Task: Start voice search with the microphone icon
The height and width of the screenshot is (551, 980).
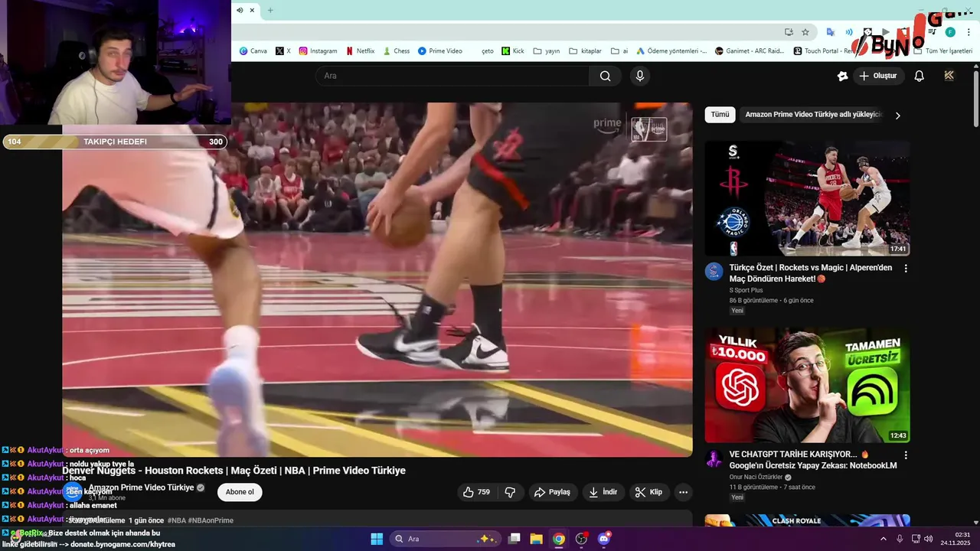Action: (x=640, y=76)
